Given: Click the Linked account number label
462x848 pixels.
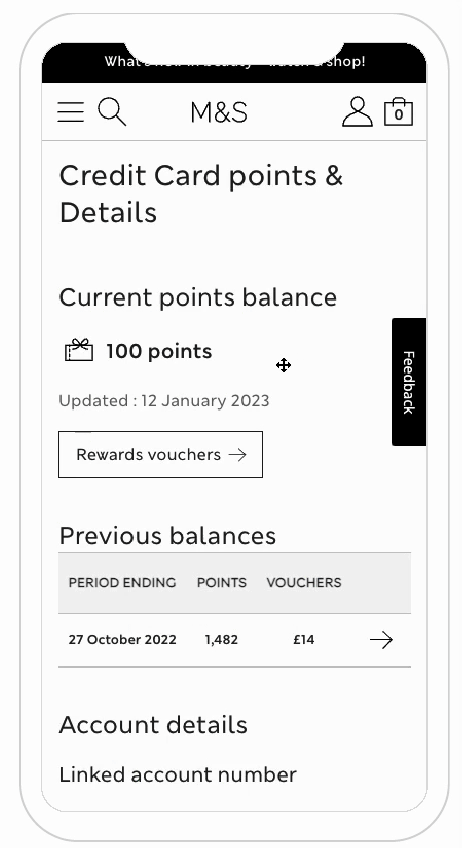Looking at the screenshot, I should [178, 774].
